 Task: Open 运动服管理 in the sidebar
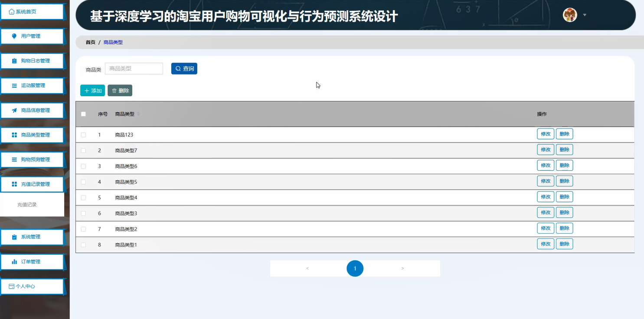tap(32, 85)
